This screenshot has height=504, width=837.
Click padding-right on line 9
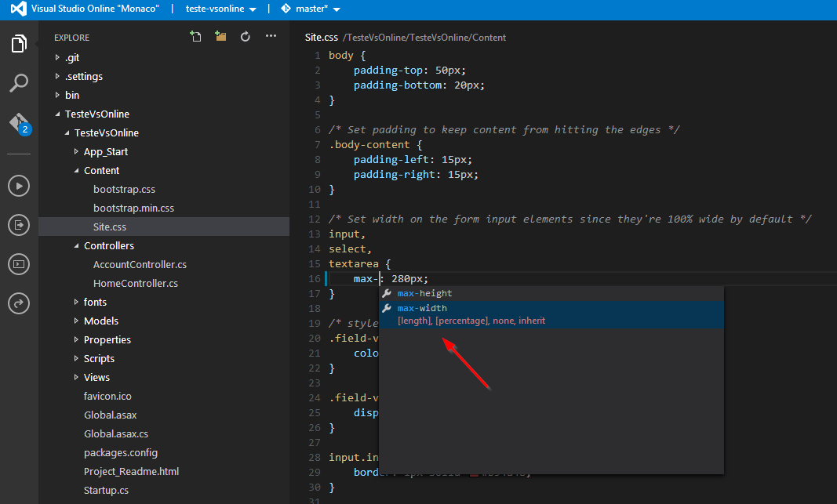click(395, 175)
